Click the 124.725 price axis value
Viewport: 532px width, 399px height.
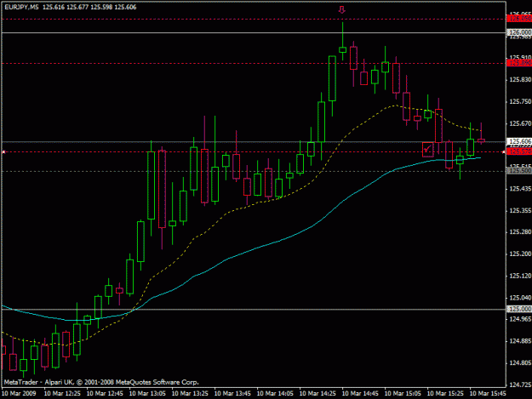point(520,385)
